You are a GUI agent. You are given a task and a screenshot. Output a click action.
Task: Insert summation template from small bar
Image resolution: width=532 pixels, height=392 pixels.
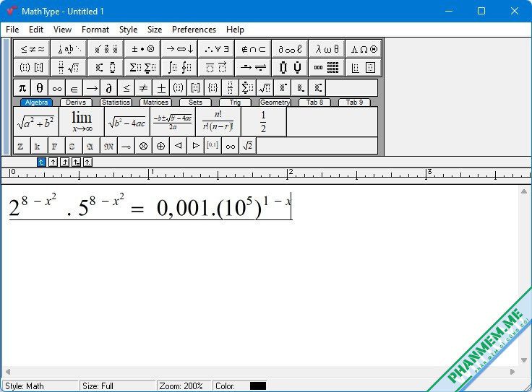247,88
